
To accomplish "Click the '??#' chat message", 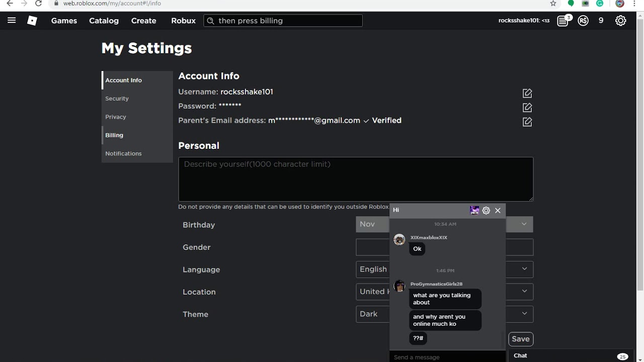I will (x=418, y=338).
